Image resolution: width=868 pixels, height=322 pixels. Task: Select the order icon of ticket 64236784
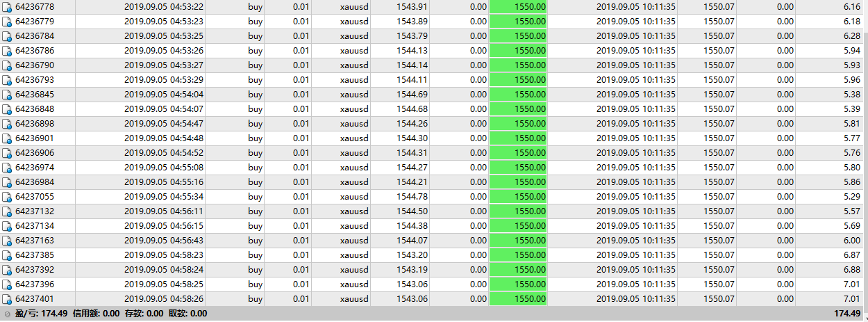pos(7,36)
